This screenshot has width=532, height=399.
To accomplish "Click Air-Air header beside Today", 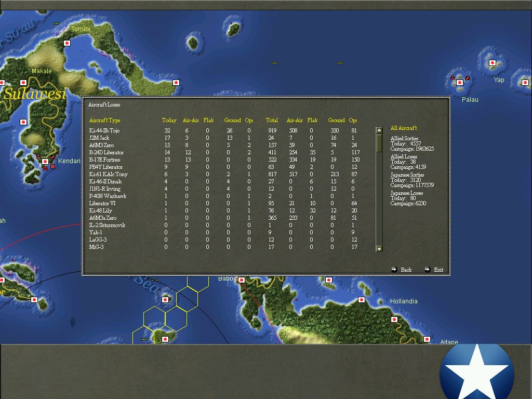I will click(x=191, y=120).
